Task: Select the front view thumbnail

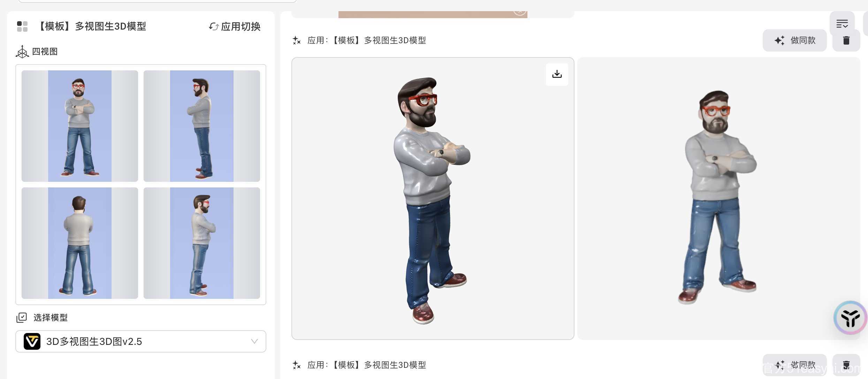Action: (x=80, y=126)
